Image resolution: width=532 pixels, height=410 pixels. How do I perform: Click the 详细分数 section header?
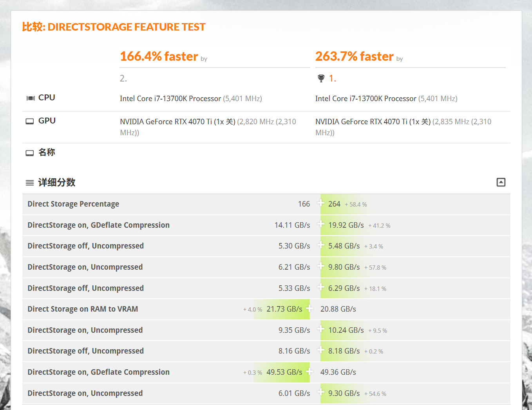coord(57,183)
